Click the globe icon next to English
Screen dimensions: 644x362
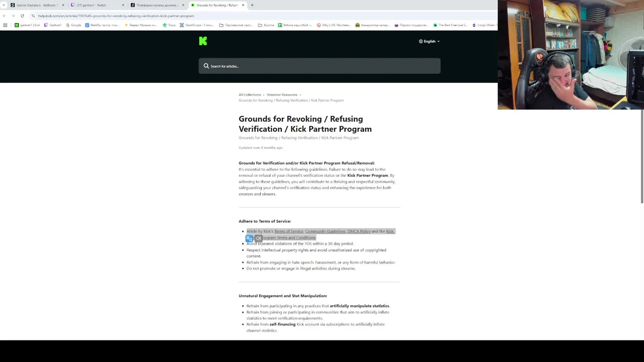[421, 41]
